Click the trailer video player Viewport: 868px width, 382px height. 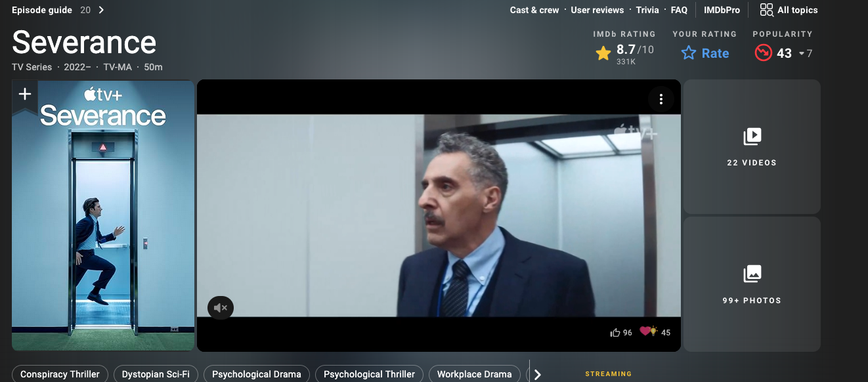click(439, 215)
